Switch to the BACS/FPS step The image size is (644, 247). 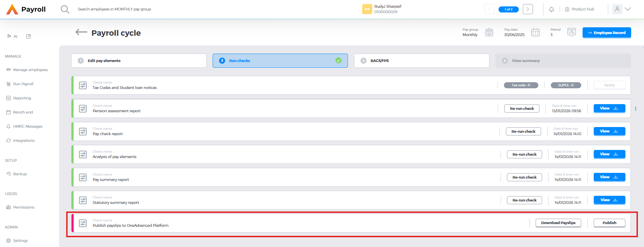click(422, 61)
